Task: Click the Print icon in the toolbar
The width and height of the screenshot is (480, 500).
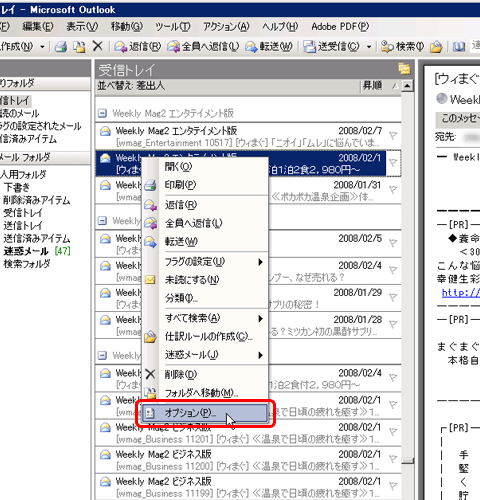Action: pyautogui.click(x=61, y=47)
